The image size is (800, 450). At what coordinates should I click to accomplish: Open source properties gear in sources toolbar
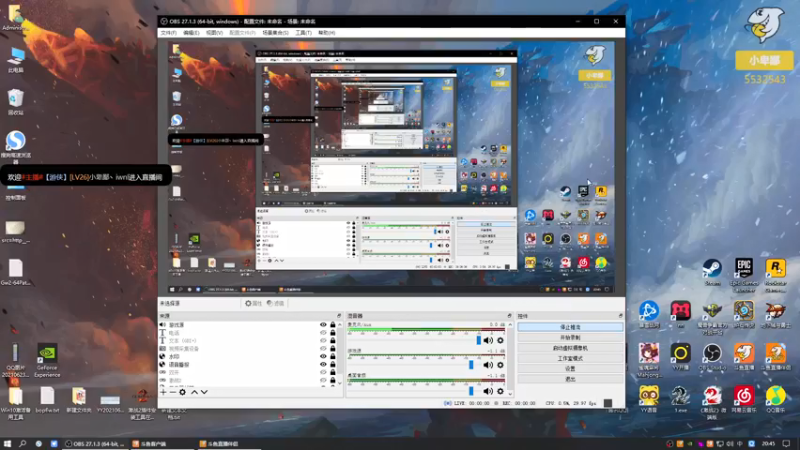point(182,392)
